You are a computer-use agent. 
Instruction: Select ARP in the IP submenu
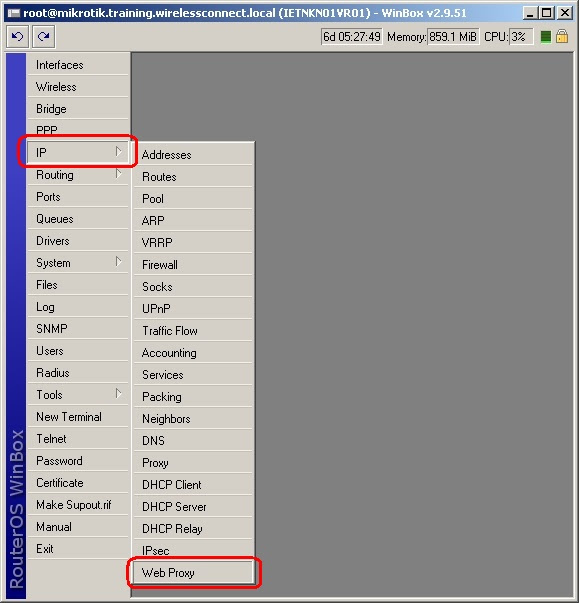click(193, 221)
